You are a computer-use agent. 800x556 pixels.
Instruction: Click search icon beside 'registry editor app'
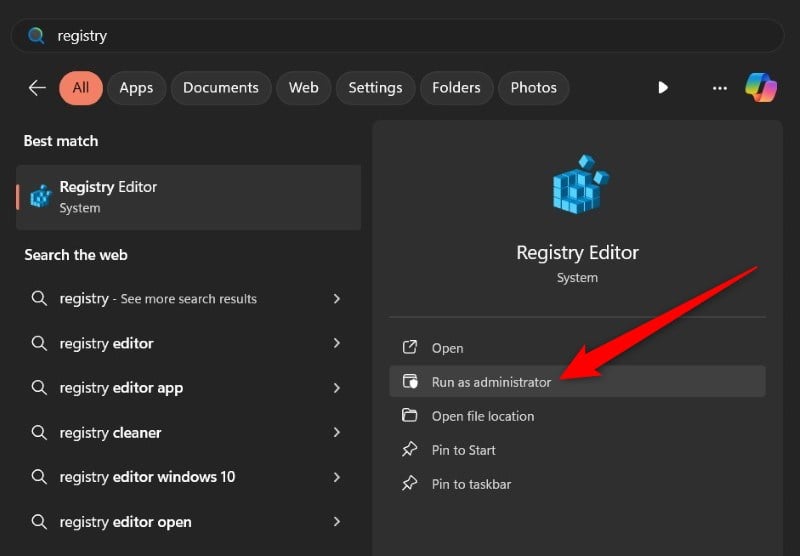39,388
